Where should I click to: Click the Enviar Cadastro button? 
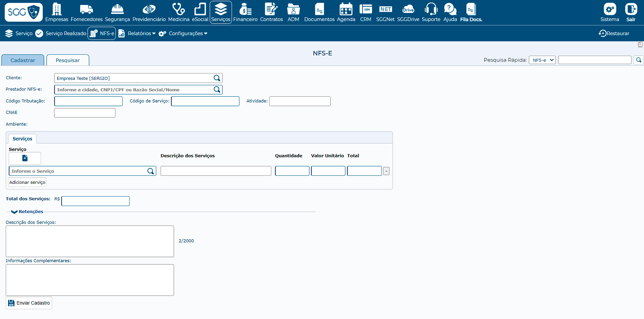[29, 303]
